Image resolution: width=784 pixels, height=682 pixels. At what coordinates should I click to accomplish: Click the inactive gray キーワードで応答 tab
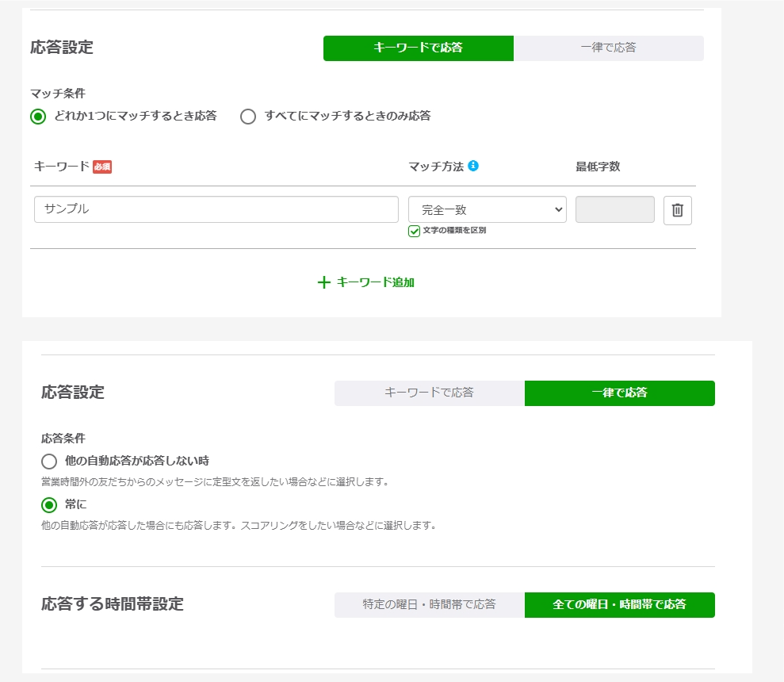click(429, 393)
